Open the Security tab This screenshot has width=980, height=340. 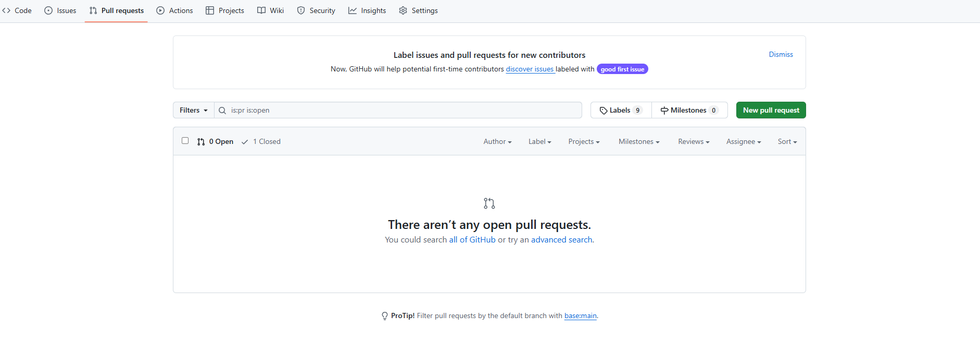coord(316,10)
